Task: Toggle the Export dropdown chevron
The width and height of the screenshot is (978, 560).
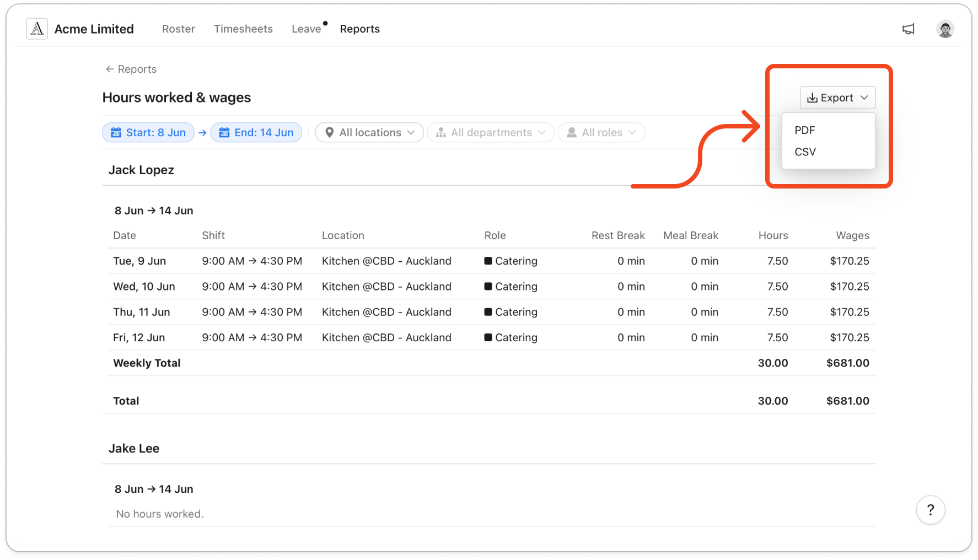Action: click(x=864, y=98)
